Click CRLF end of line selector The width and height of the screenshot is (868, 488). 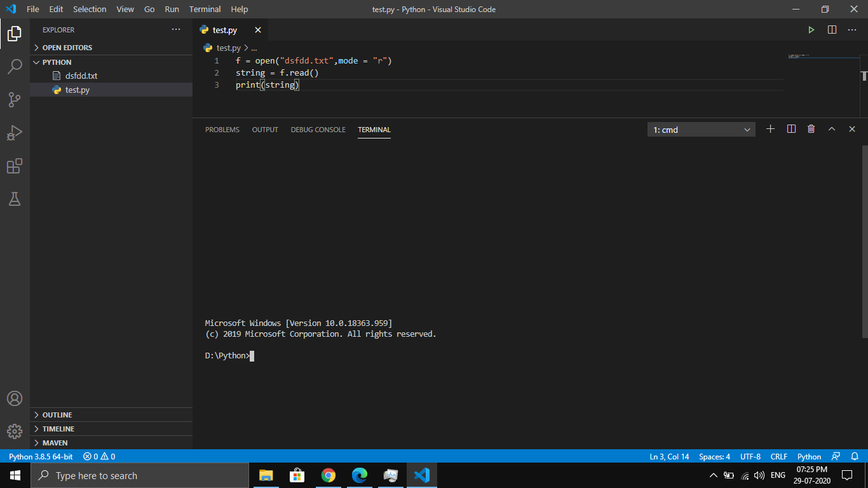(778, 456)
